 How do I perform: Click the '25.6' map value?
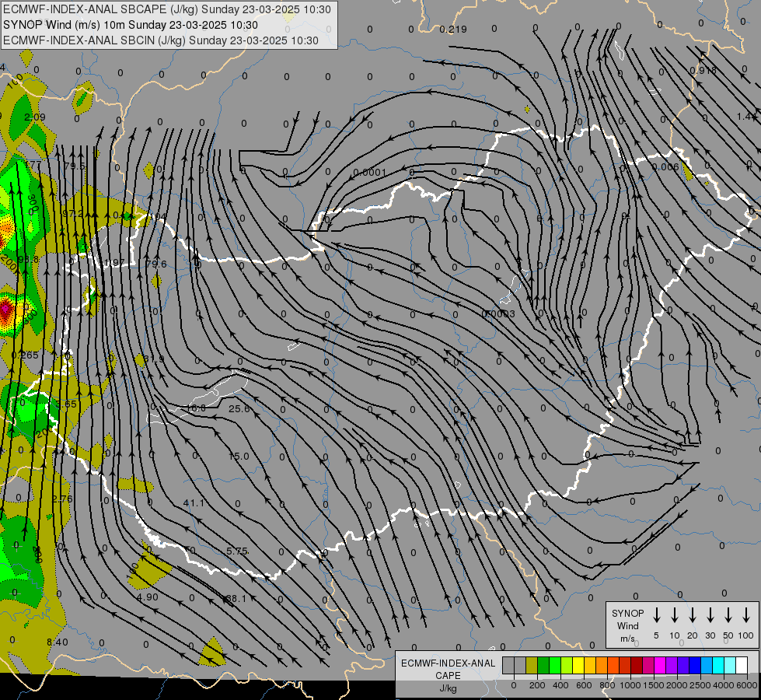click(239, 408)
